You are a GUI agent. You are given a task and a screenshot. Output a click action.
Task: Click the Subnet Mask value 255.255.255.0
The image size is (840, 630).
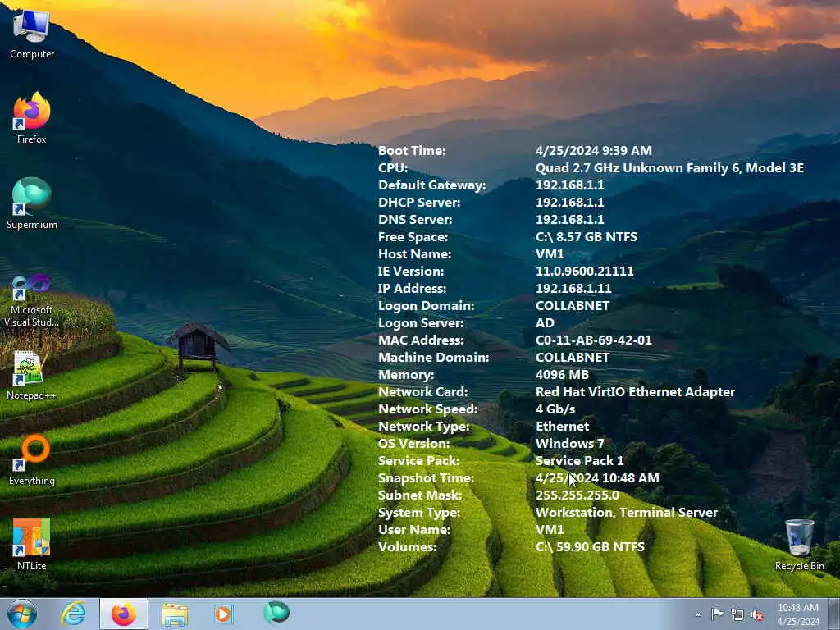(577, 495)
